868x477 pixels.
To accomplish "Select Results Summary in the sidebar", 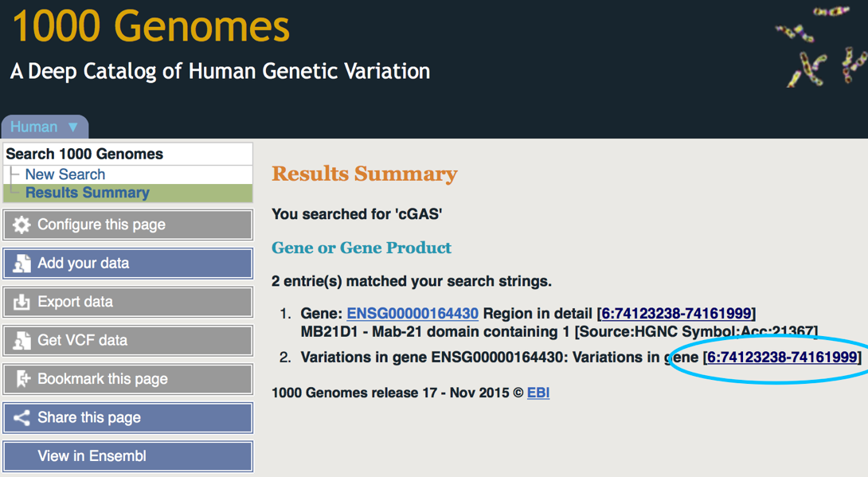I will tap(87, 193).
